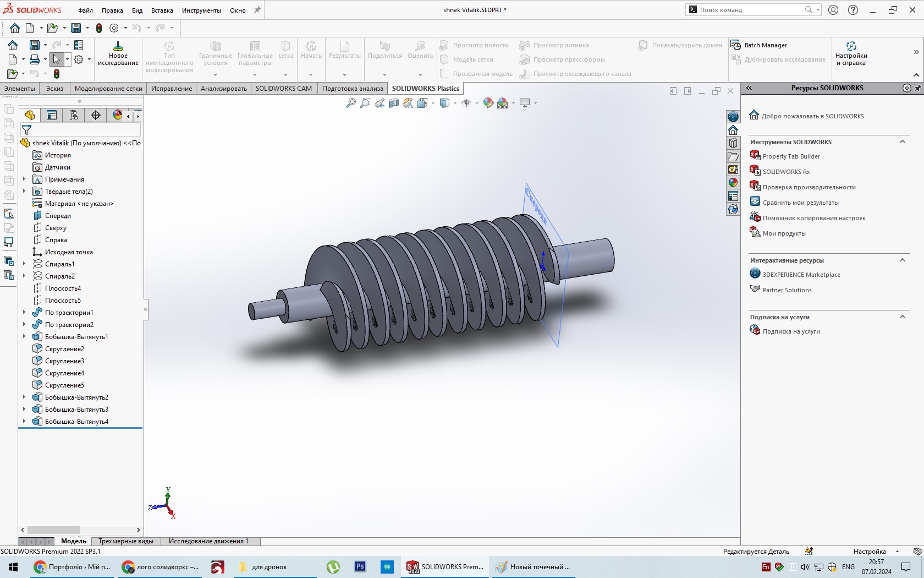Open Photoshop from the taskbar
Image resolution: width=924 pixels, height=578 pixels.
click(360, 566)
